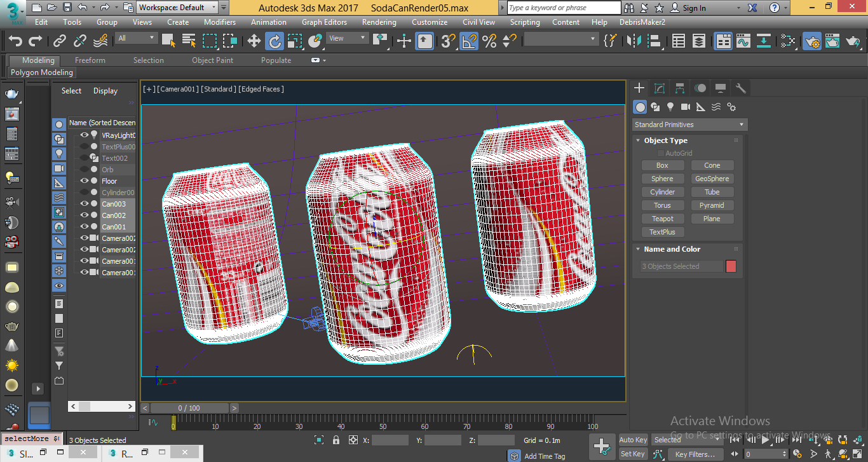The height and width of the screenshot is (462, 868).
Task: Open the Utilities wrench panel
Action: pos(740,88)
